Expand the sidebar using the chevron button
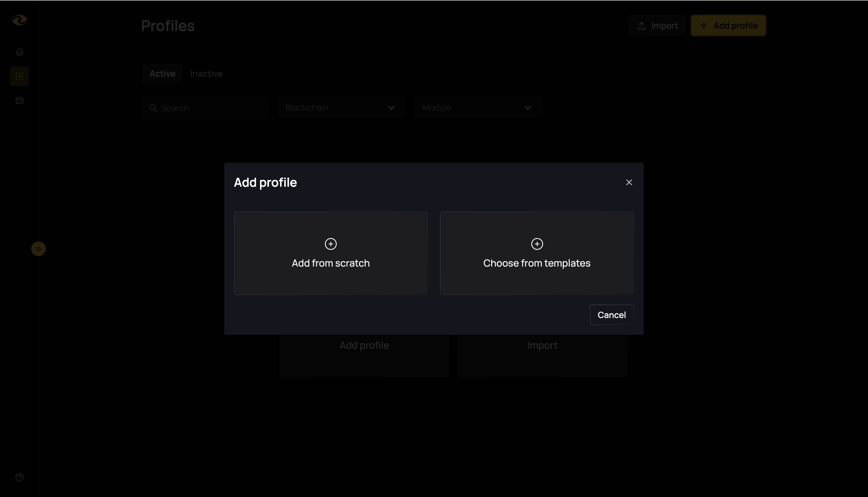Viewport: 868px width, 497px height. tap(38, 248)
